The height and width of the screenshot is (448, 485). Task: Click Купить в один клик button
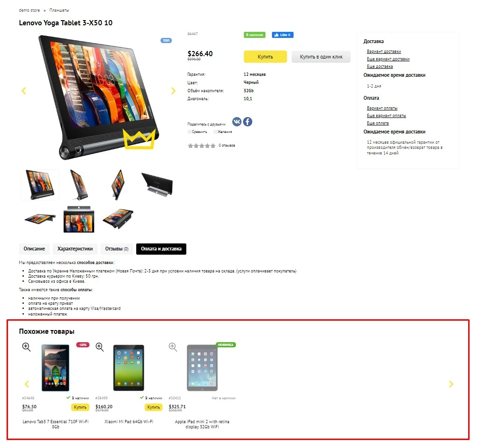(321, 57)
